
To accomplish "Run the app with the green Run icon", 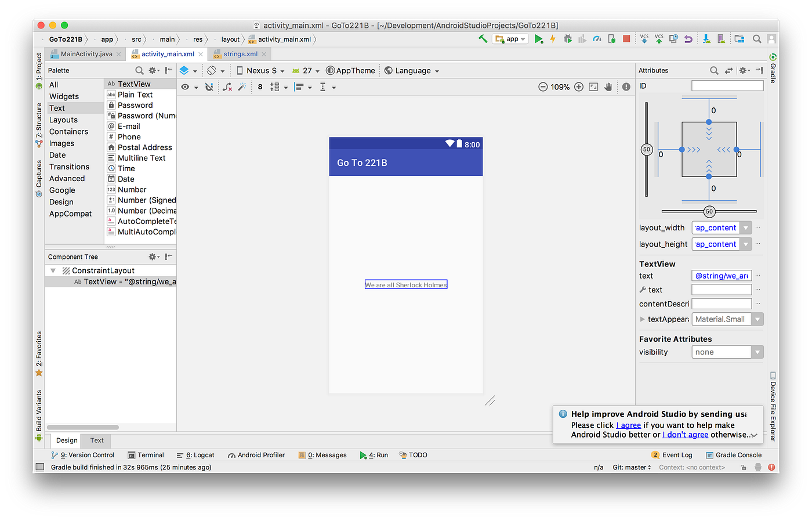I will pyautogui.click(x=538, y=39).
